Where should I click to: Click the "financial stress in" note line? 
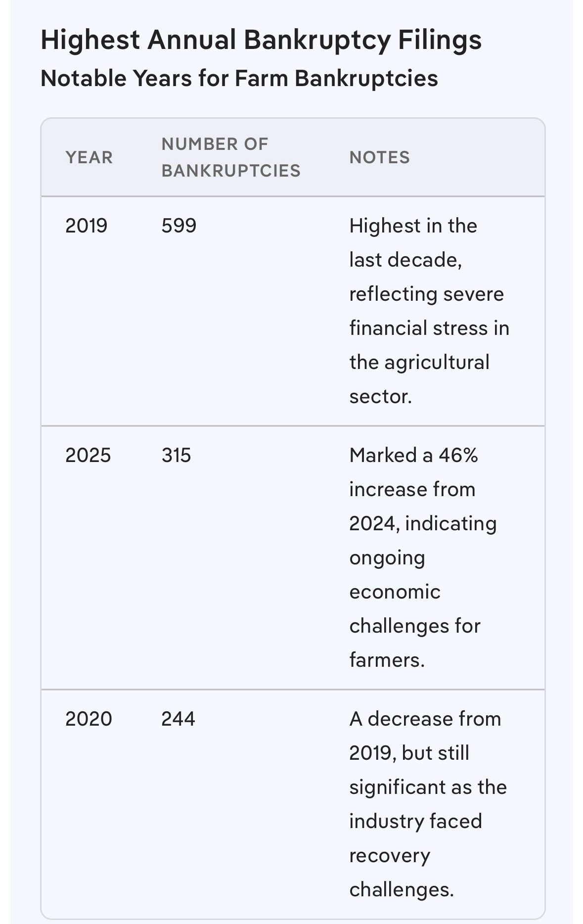point(429,328)
